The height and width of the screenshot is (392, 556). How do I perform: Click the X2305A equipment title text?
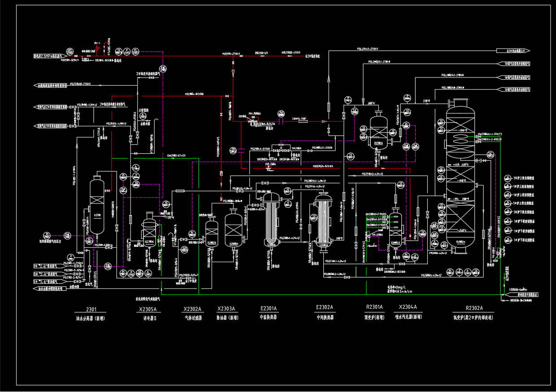coord(148,309)
